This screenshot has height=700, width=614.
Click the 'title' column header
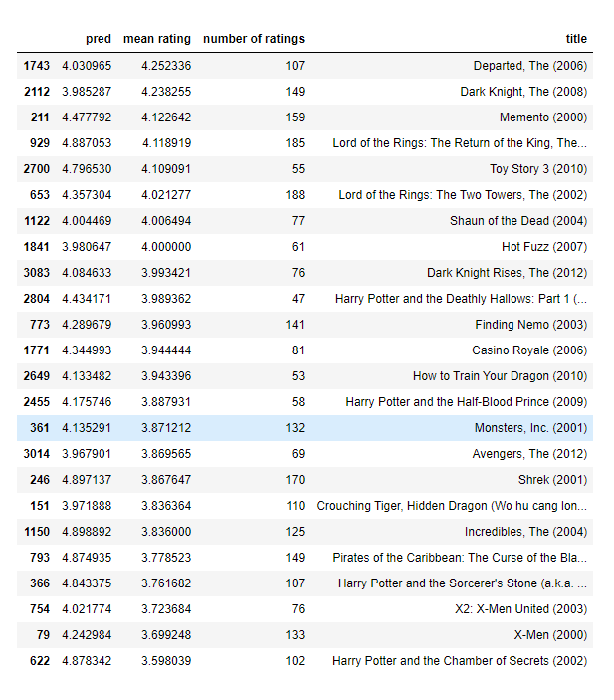pyautogui.click(x=576, y=39)
